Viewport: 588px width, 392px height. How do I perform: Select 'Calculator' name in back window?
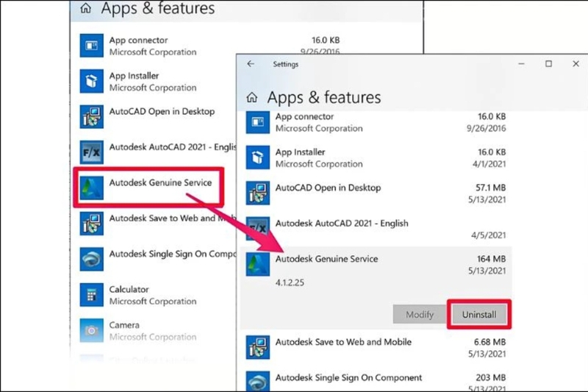pyautogui.click(x=129, y=290)
